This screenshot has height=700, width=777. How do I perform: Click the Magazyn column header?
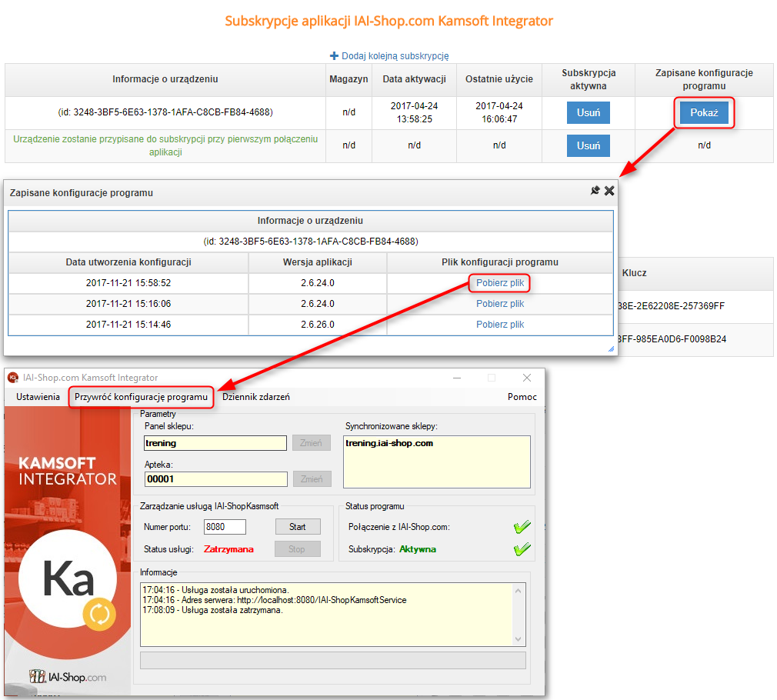click(348, 79)
